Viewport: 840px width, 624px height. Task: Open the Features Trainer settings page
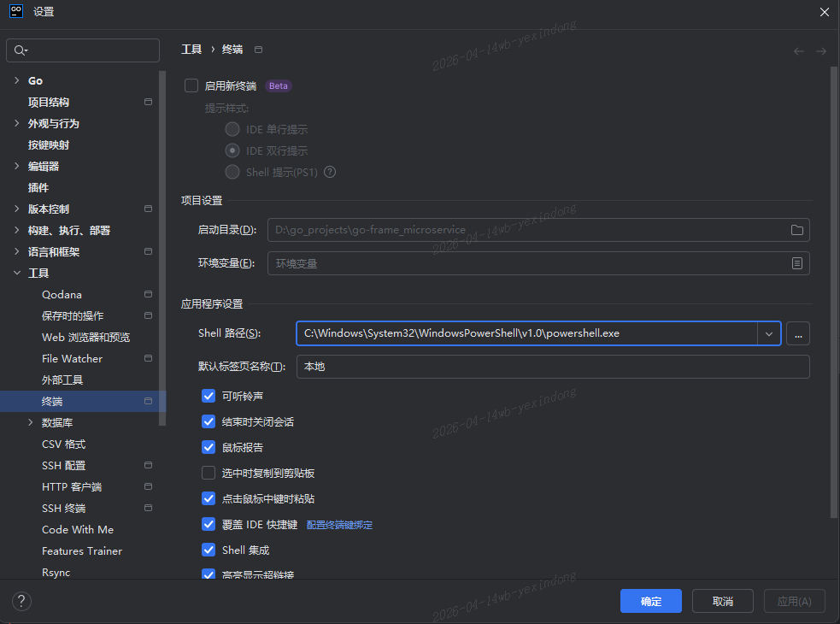coord(83,551)
